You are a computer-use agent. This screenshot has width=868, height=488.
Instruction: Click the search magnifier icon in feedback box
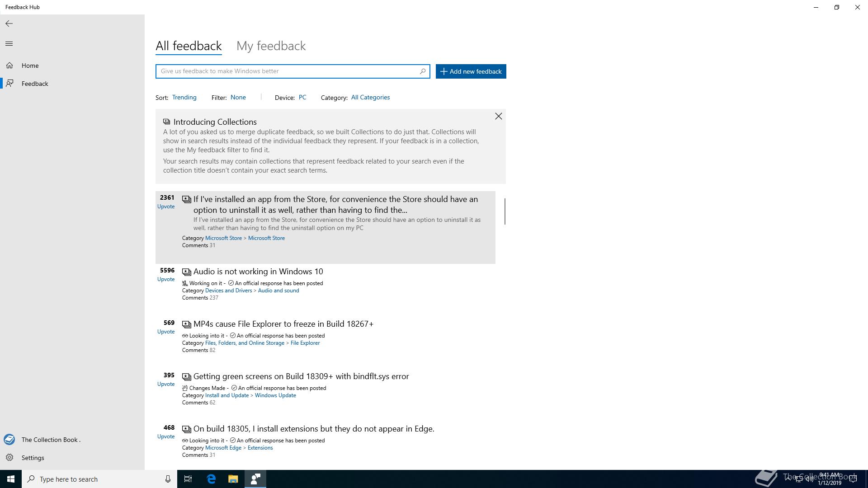tap(423, 71)
